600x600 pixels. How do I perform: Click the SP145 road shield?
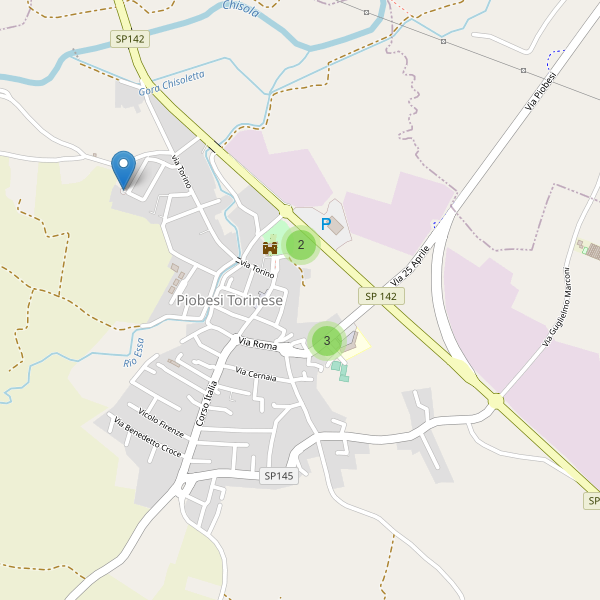pos(279,476)
